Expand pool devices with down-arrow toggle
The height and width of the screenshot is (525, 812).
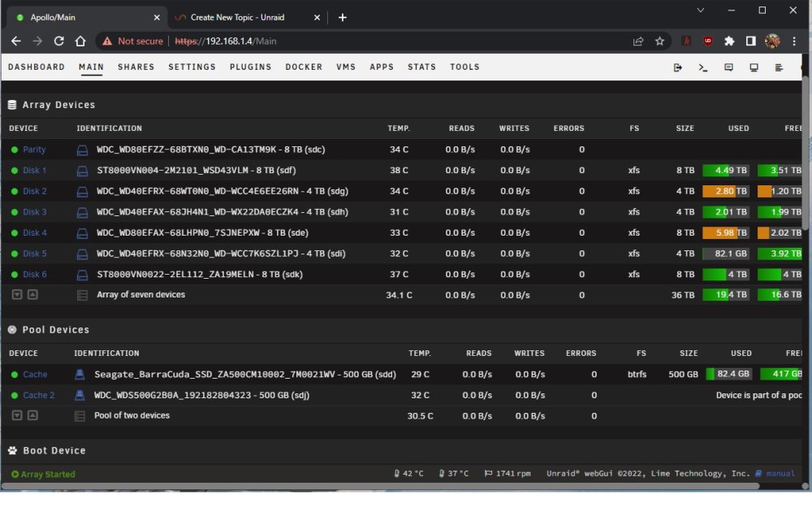[17, 415]
